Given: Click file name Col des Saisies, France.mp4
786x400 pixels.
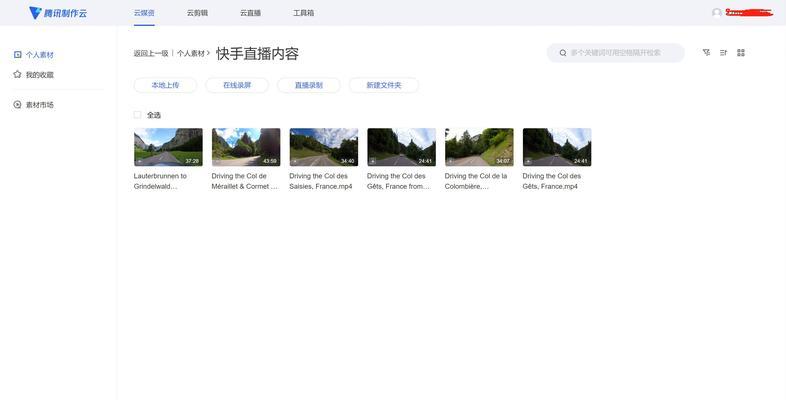Looking at the screenshot, I should click(x=321, y=181).
